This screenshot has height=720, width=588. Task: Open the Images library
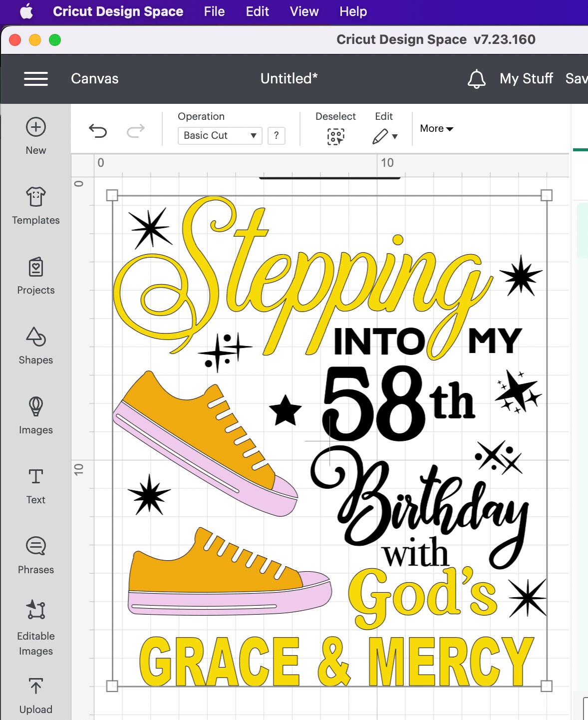pos(36,415)
